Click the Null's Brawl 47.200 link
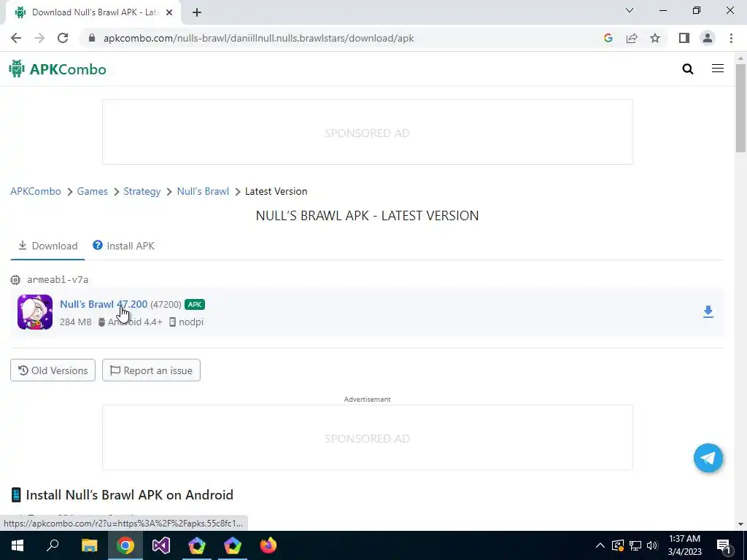This screenshot has height=560, width=747. tap(104, 304)
